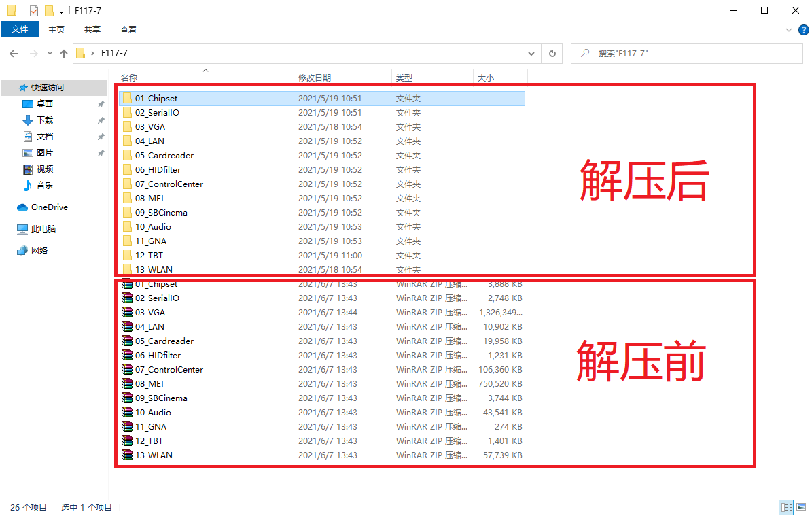Switch to details view layout icon
This screenshot has width=812, height=516.
[787, 507]
